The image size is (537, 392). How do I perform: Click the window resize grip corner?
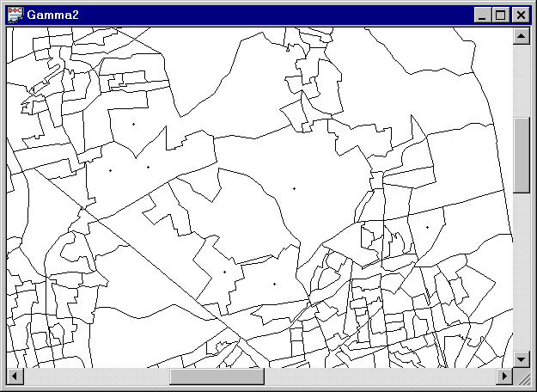click(x=522, y=377)
